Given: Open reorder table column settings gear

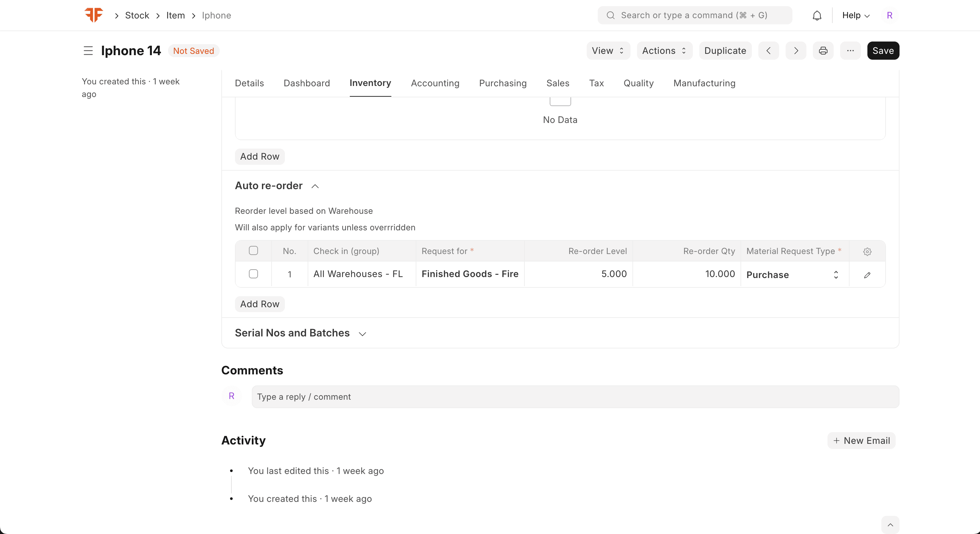Looking at the screenshot, I should tap(867, 251).
